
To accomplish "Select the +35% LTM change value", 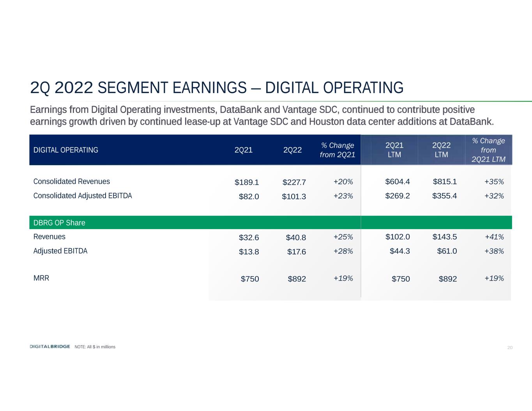I will pyautogui.click(x=494, y=182).
